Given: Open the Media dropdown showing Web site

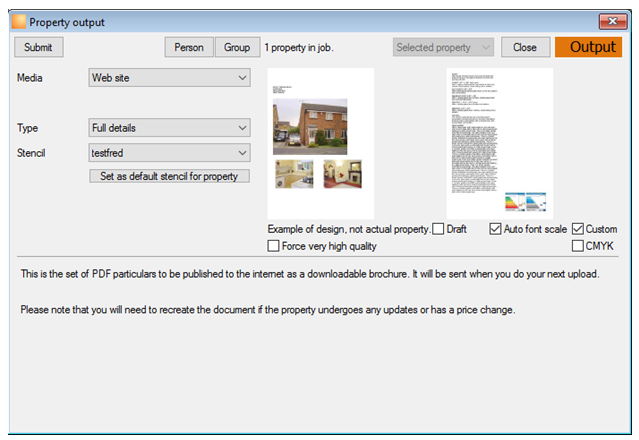Looking at the screenshot, I should point(169,77).
